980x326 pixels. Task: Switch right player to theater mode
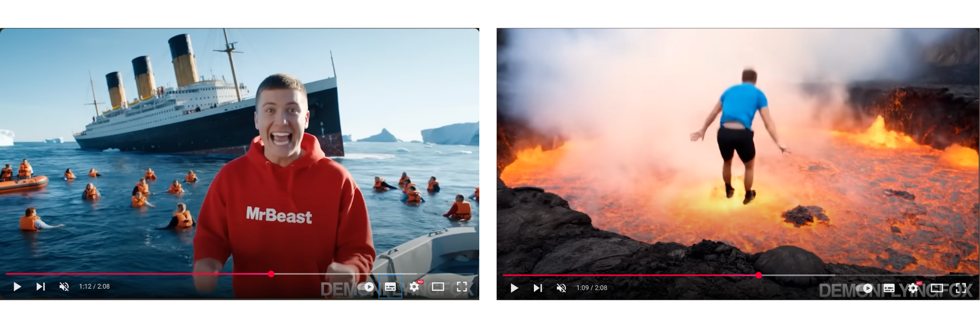[937, 288]
